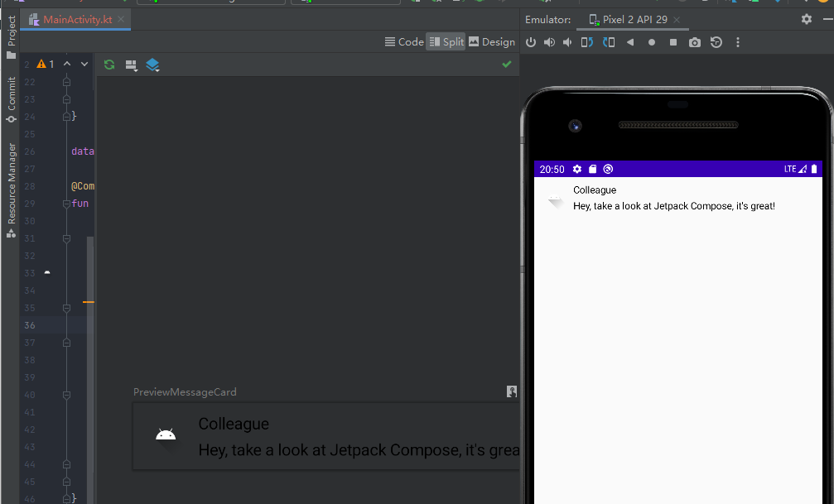The width and height of the screenshot is (834, 504).
Task: Open the emulator extended controls gear
Action: [x=806, y=18]
